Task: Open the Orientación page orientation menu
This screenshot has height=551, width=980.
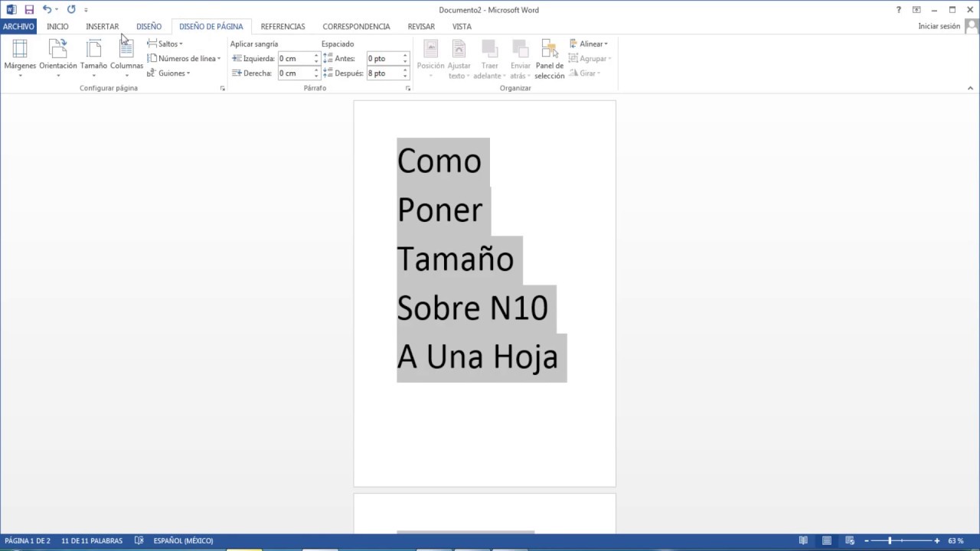Action: coord(58,57)
